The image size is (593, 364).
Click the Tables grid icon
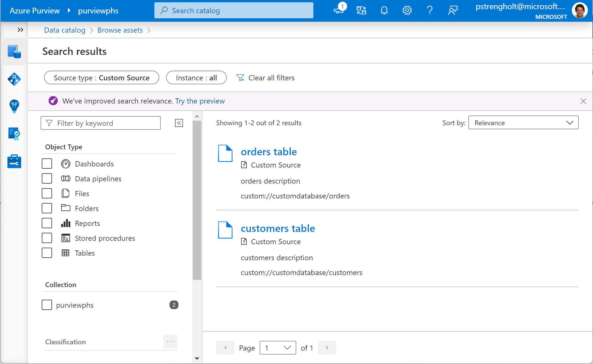point(66,253)
